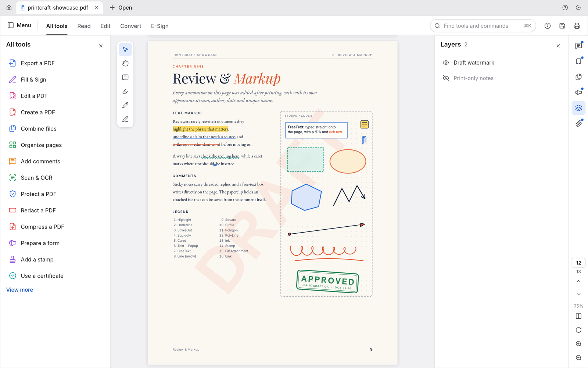Image resolution: width=588 pixels, height=368 pixels.
Task: Rotate the page view
Action: click(x=578, y=330)
